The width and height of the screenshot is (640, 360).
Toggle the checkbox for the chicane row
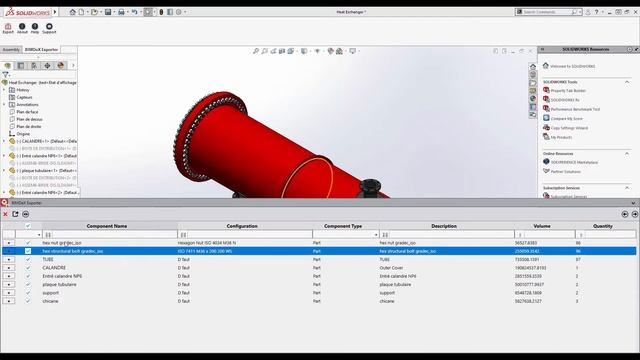[28, 301]
